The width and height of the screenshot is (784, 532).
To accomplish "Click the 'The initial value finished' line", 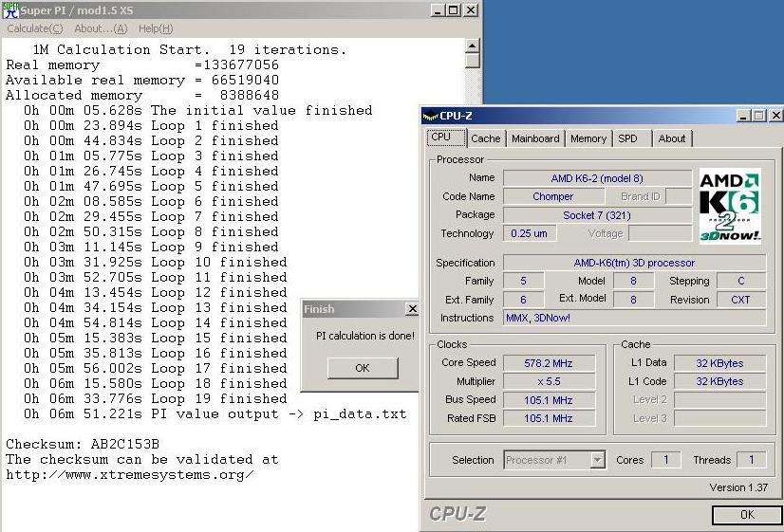I will (198, 110).
